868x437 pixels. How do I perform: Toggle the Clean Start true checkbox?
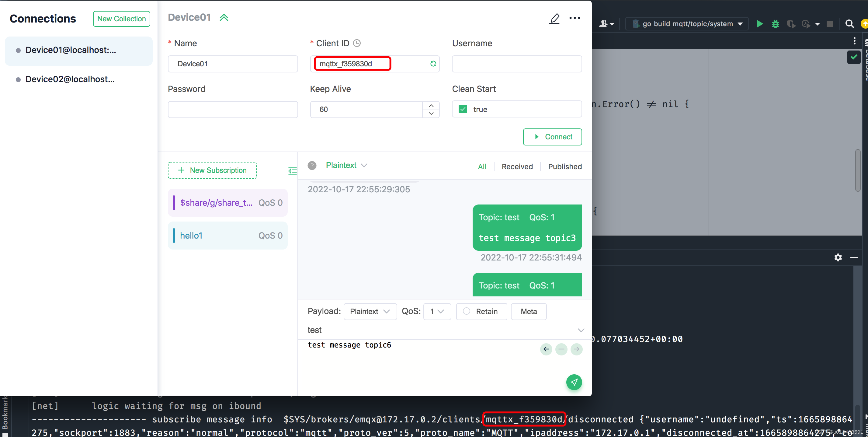(x=463, y=109)
